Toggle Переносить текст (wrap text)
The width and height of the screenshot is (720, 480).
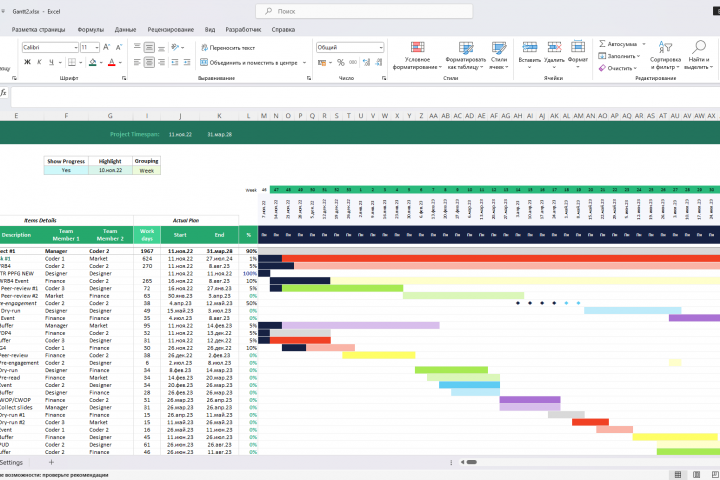[x=228, y=48]
